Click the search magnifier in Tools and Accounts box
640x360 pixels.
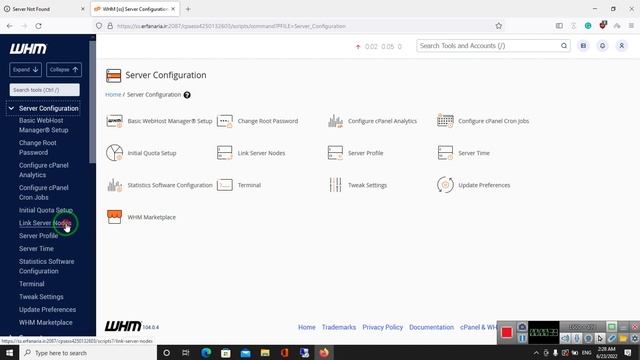click(564, 46)
